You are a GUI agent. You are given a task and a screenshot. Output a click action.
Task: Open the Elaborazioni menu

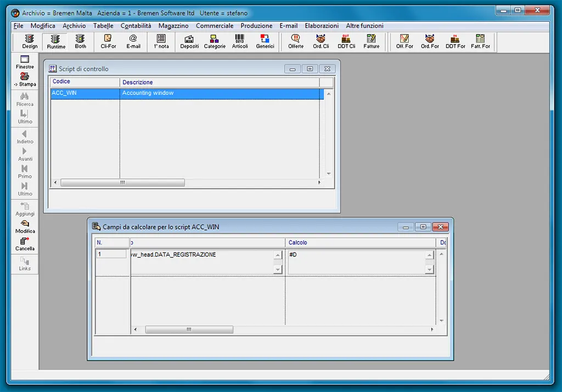click(x=322, y=26)
